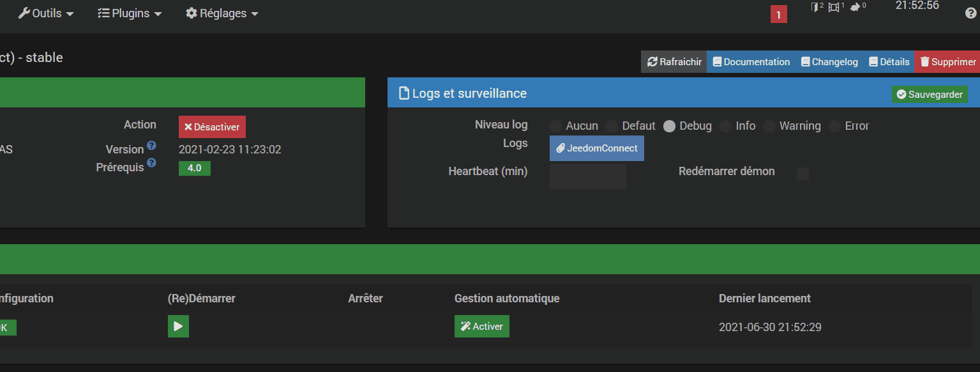Expand the Plugins dropdown menu
The height and width of the screenshot is (372, 980).
click(130, 13)
